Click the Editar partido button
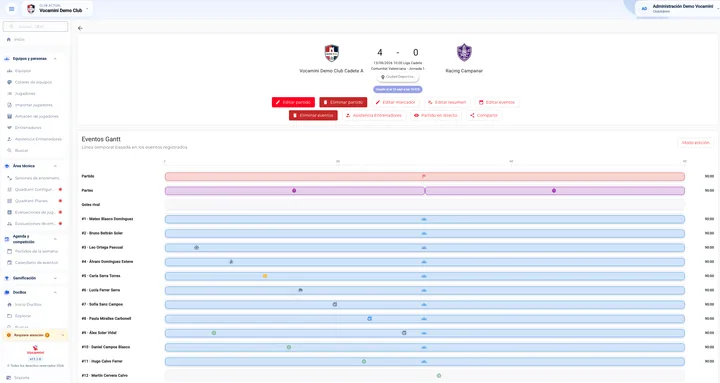Viewport: 720px width, 383px height. [x=293, y=102]
